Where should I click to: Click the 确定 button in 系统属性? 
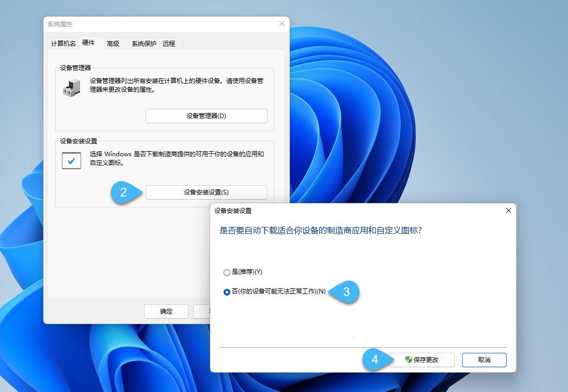(x=166, y=311)
